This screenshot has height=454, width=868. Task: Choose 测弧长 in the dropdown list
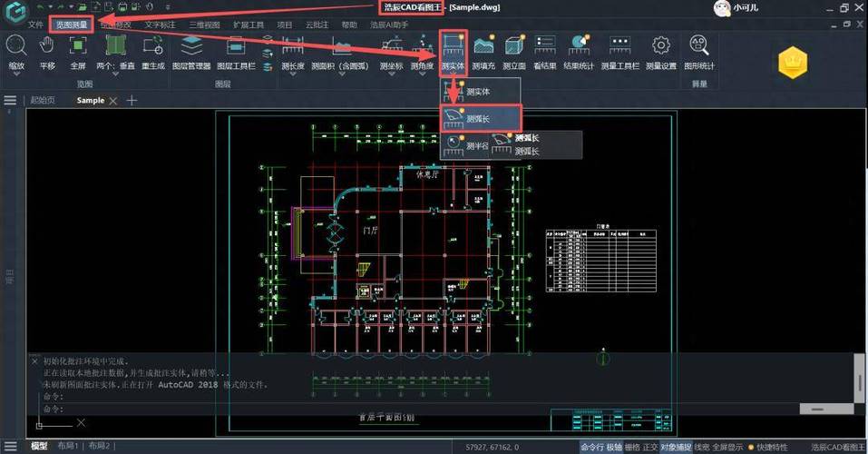tap(481, 119)
